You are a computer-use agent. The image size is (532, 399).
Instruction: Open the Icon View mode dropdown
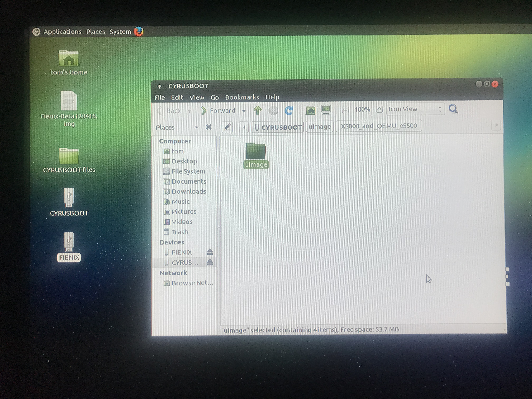click(415, 109)
